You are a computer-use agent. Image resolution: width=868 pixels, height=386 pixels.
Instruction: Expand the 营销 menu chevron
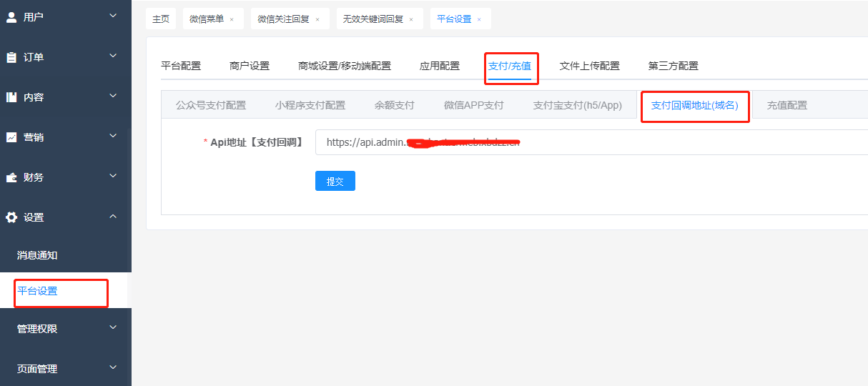coord(113,135)
